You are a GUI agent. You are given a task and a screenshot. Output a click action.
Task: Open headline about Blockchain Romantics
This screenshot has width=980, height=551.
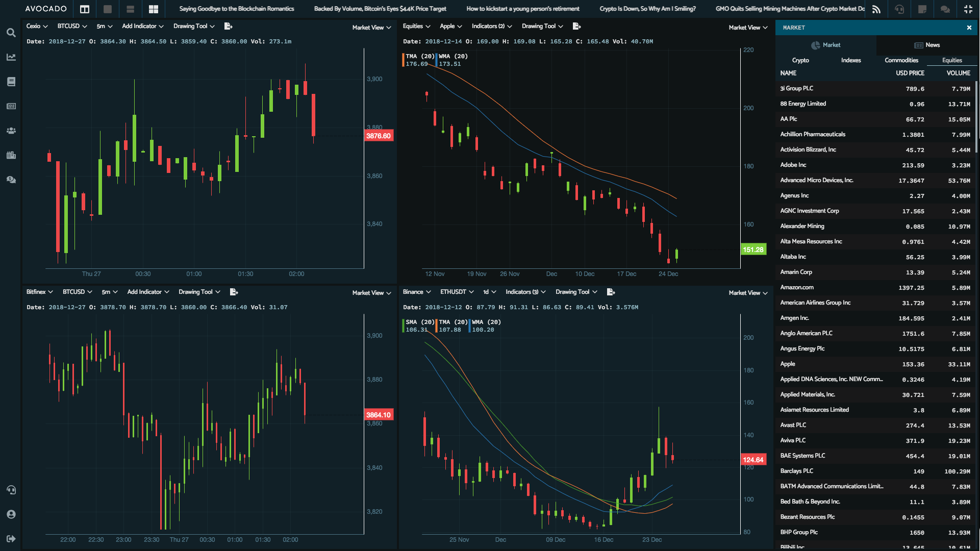click(236, 9)
